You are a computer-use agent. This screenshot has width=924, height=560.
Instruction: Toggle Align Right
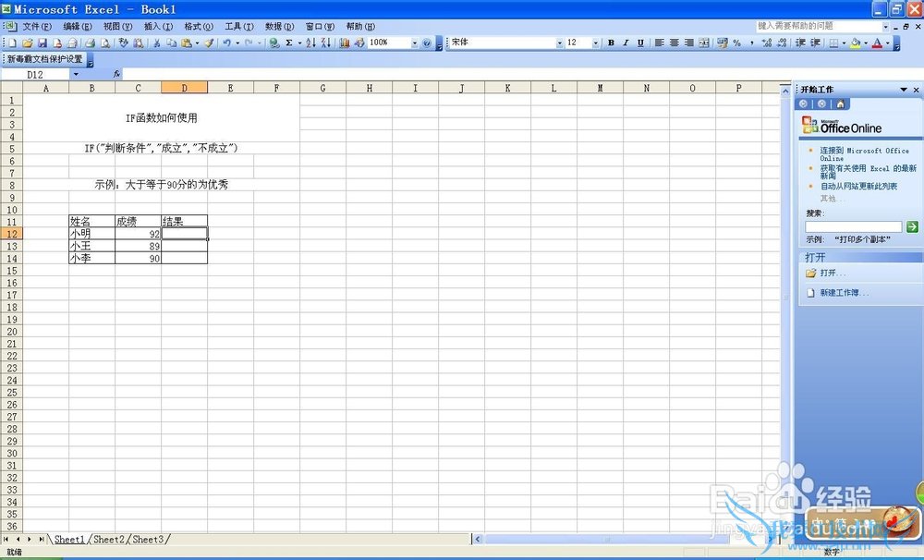click(688, 43)
